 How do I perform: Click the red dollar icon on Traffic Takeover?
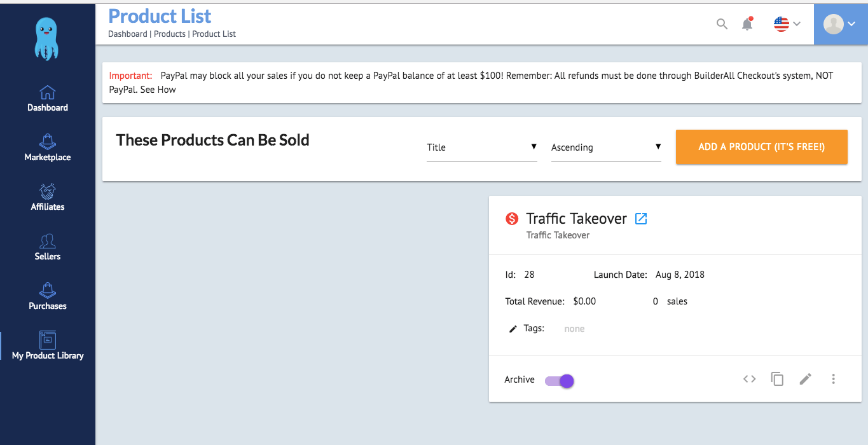(x=513, y=219)
